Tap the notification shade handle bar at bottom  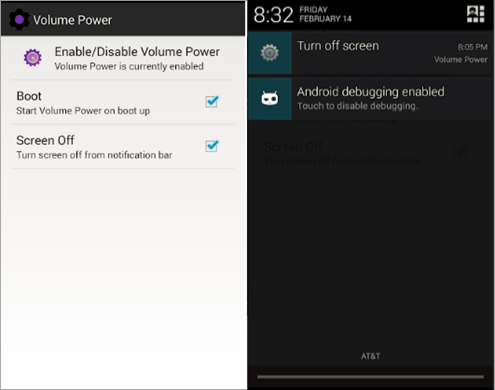370,377
